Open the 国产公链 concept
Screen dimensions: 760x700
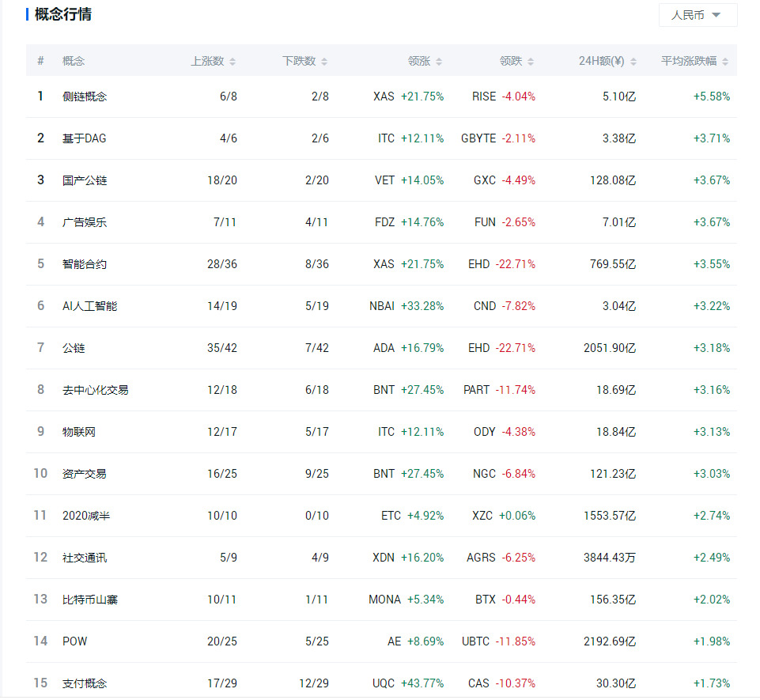click(x=85, y=180)
